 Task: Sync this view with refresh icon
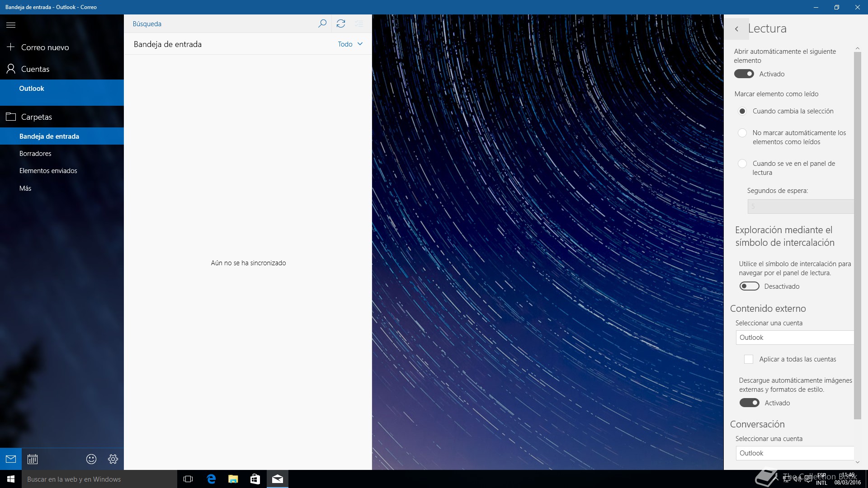[x=341, y=23]
